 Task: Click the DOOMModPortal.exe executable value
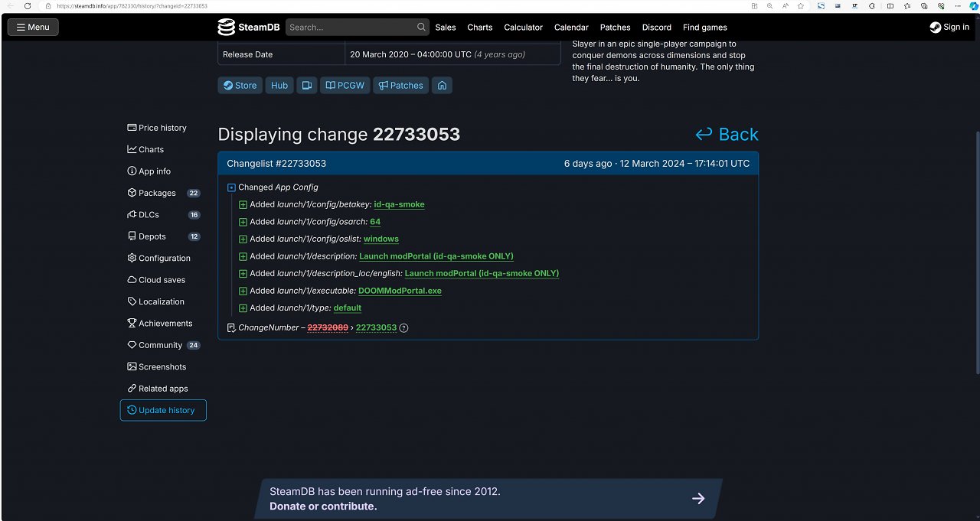400,291
